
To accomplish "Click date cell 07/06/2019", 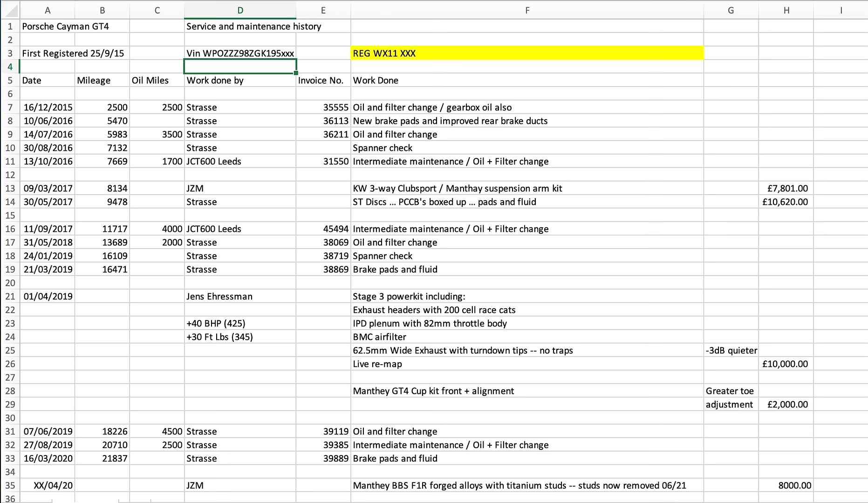I will (x=47, y=431).
